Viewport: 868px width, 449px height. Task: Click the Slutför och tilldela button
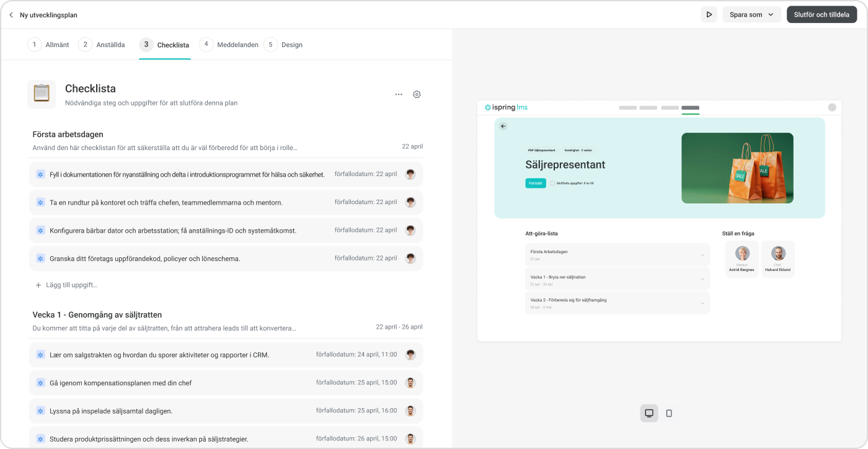[821, 15]
